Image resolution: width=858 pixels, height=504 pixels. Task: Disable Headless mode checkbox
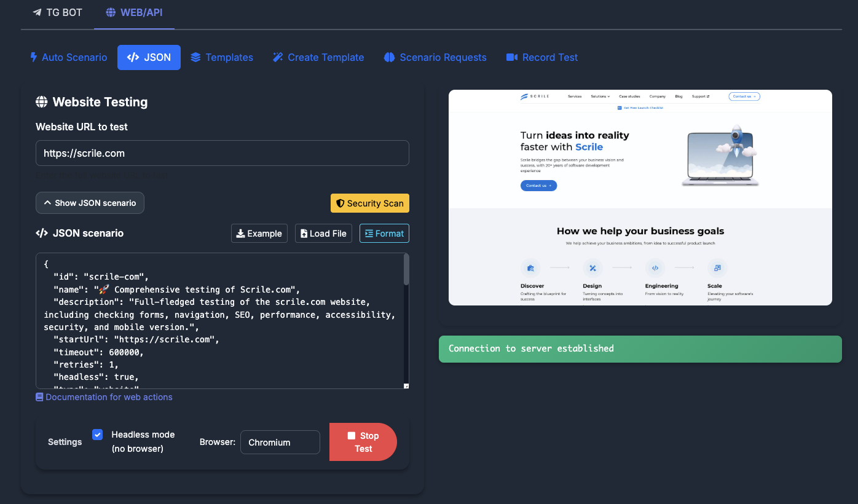(97, 434)
